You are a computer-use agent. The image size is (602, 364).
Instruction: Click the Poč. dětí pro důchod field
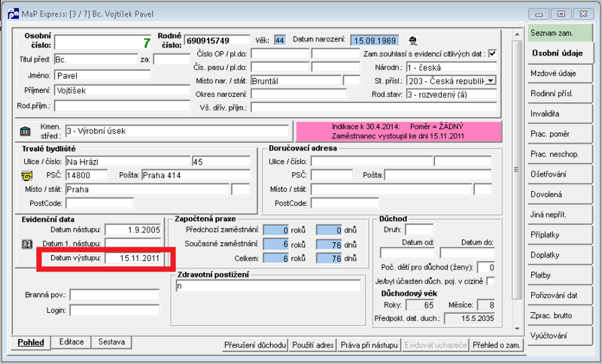486,267
